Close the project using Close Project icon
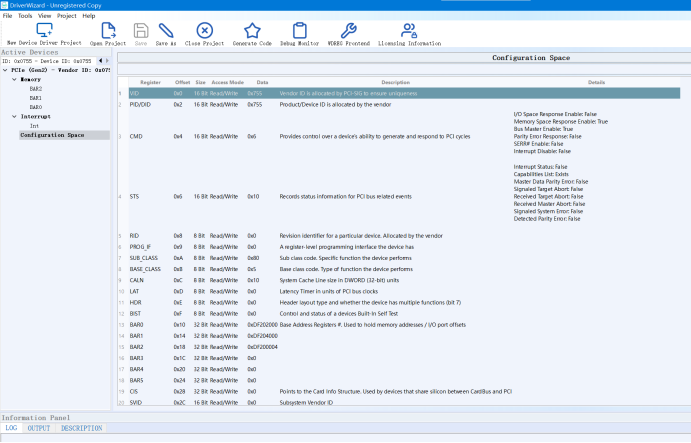Viewport: 691px width, 443px height. pyautogui.click(x=204, y=30)
